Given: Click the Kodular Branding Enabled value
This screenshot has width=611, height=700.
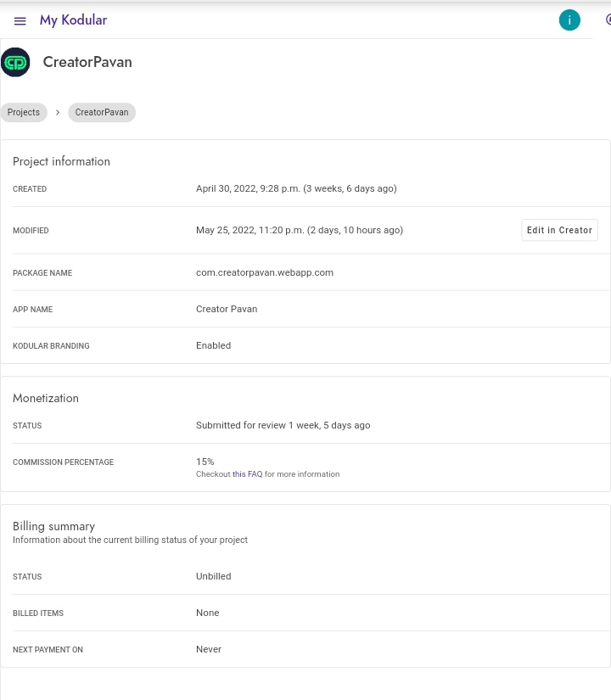Looking at the screenshot, I should [x=213, y=346].
